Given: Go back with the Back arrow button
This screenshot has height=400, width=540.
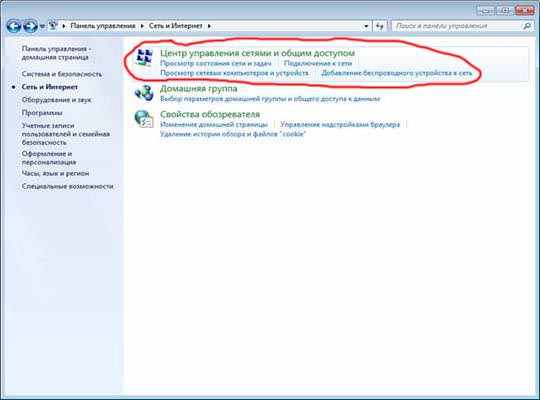Looking at the screenshot, I should 14,26.
